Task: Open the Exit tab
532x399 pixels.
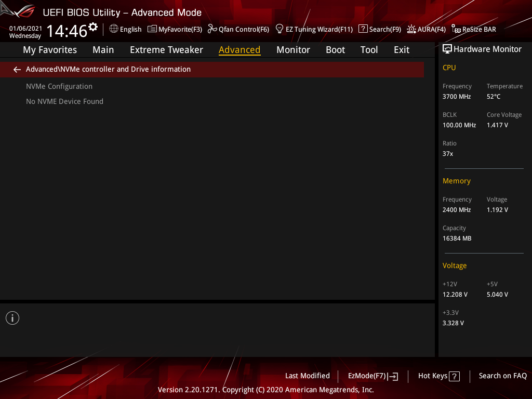Action: point(402,50)
